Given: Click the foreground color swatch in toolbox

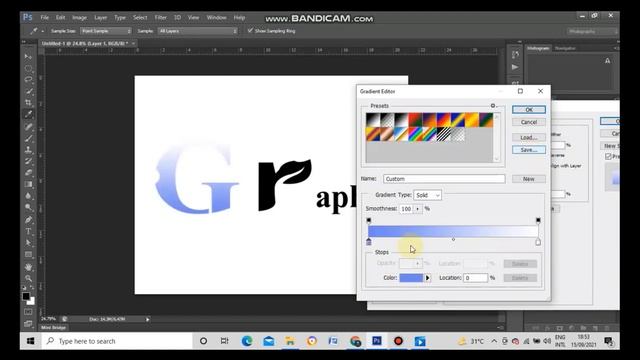Looking at the screenshot, I should click(x=26, y=296).
